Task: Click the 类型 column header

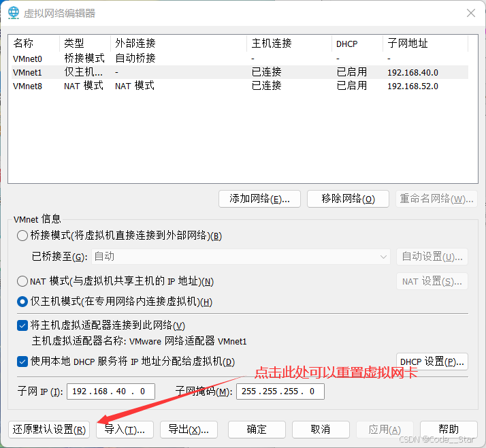Action: point(85,43)
